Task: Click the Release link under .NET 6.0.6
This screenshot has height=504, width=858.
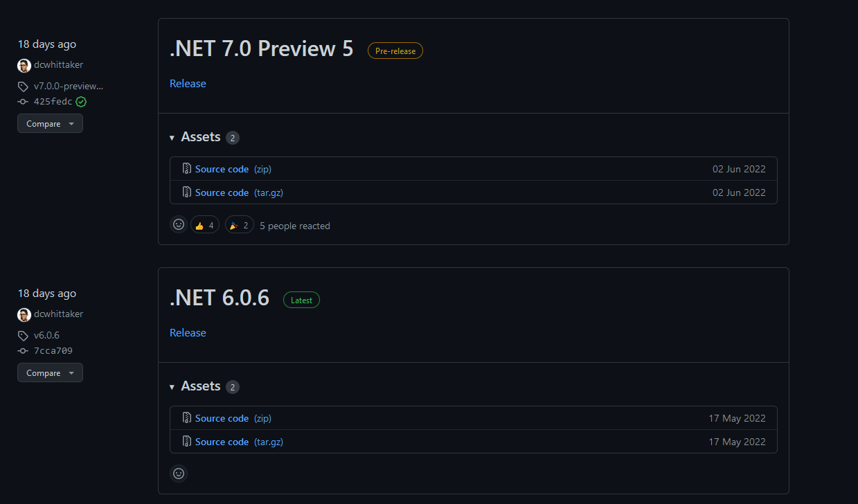Action: pos(188,333)
